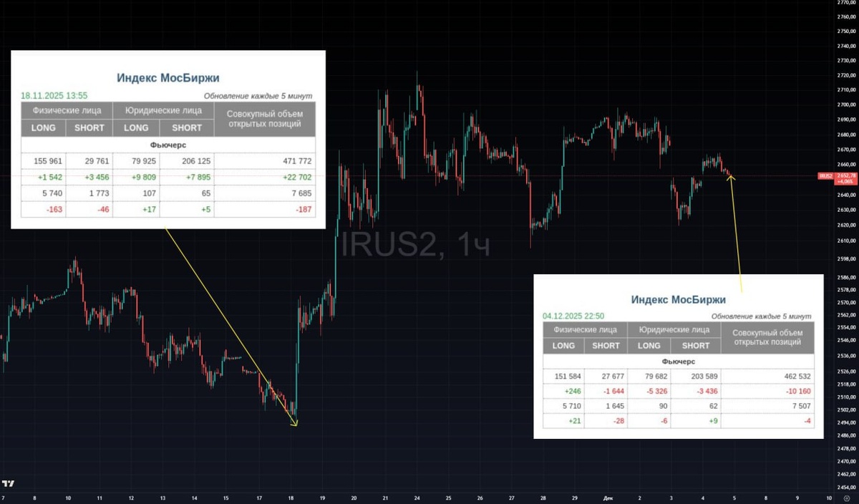This screenshot has height=504, width=859.
Task: Select the 2454,00 price scale label
Action: 845,486
